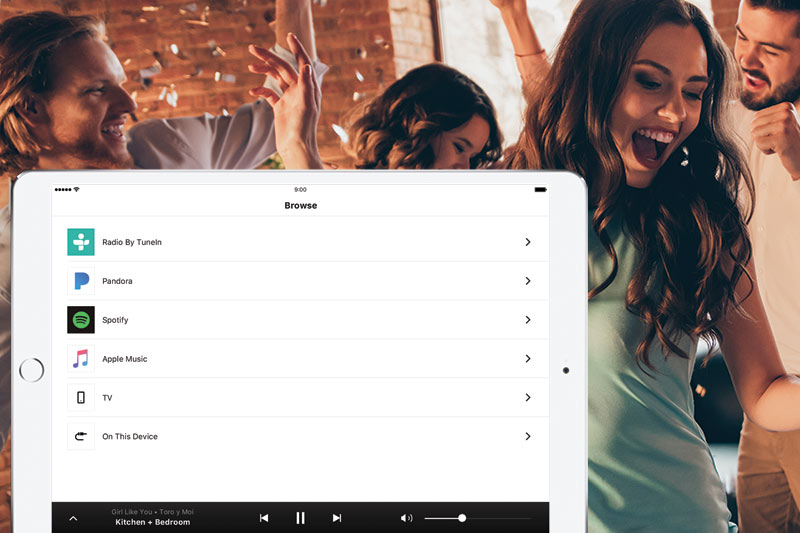Go back to the previous track

264,518
